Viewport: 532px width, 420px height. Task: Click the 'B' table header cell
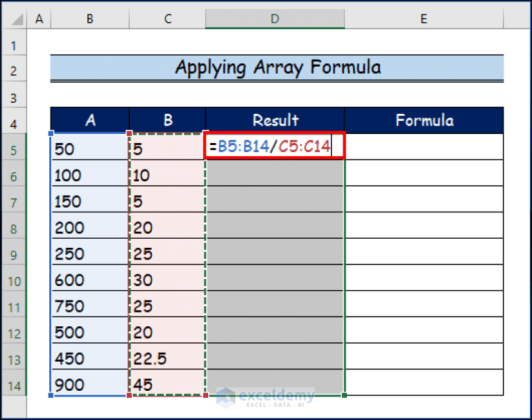coord(168,121)
